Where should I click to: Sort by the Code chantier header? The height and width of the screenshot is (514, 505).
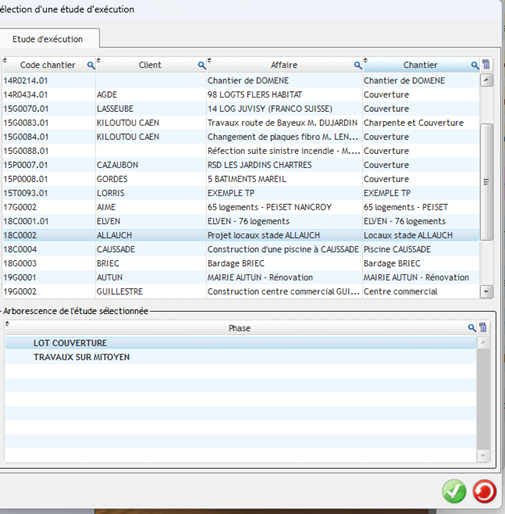[48, 65]
